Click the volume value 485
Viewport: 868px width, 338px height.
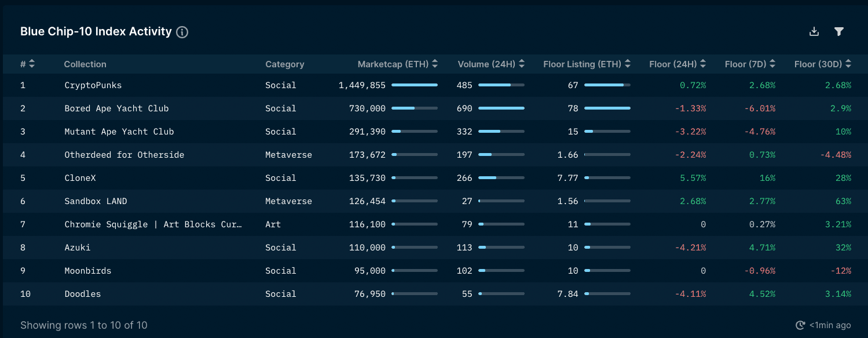[464, 85]
